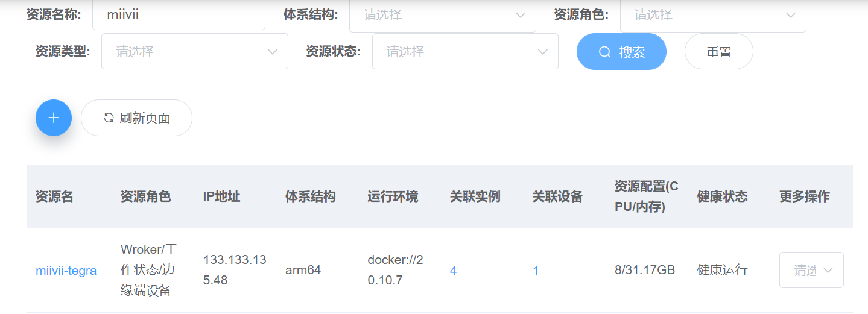Open the 更多操作 dropdown for miivii-tegra

click(x=811, y=270)
